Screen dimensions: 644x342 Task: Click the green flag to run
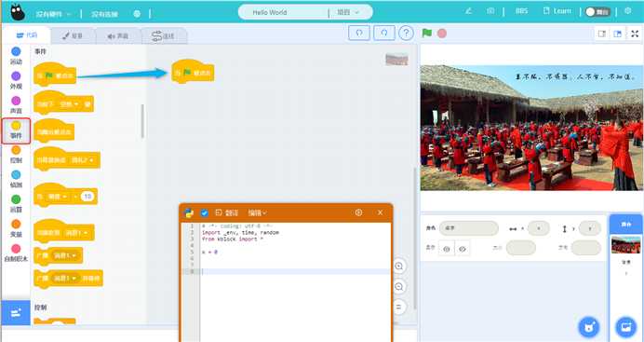tap(427, 34)
